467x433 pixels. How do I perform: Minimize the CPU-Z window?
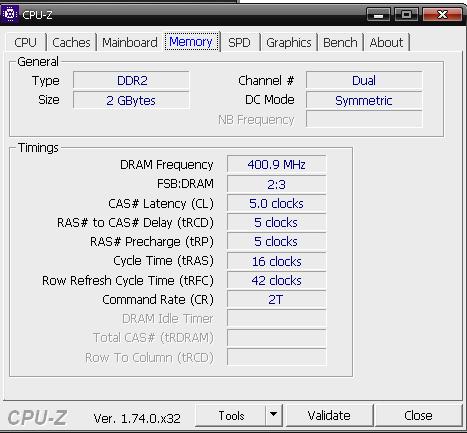tap(378, 15)
